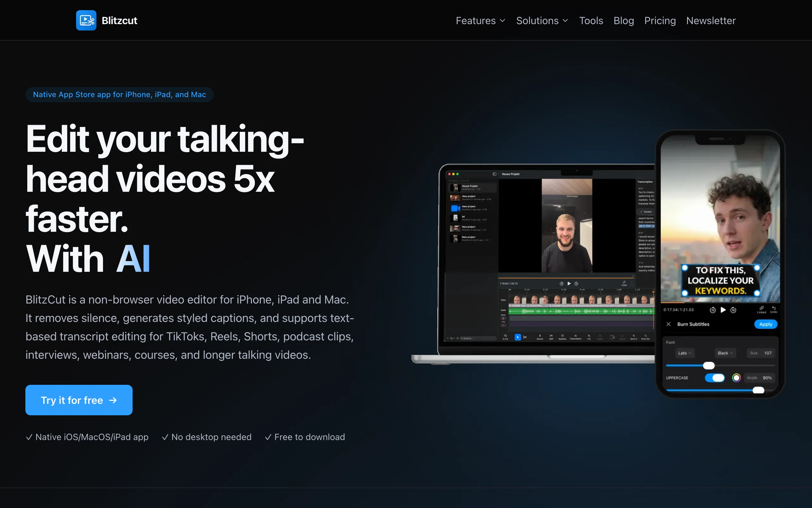
Task: Select the scissors cut tool beside the pointer
Action: coord(525,337)
